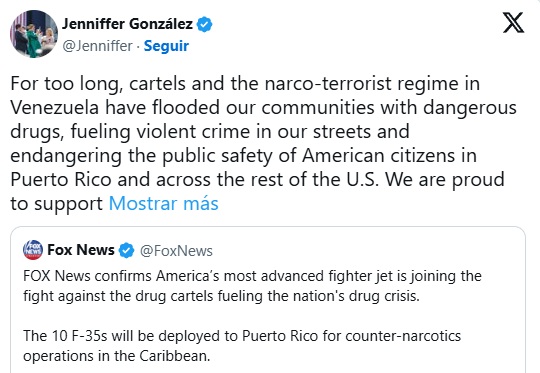The height and width of the screenshot is (373, 540).
Task: Click the verified badge next to Fox News
Action: (126, 250)
